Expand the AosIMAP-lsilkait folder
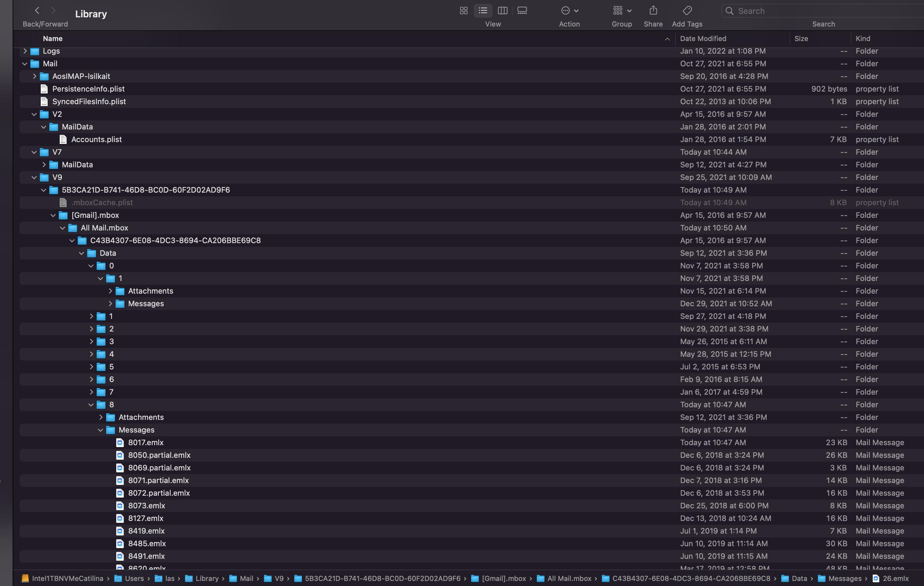Viewport: 924px width, 586px height. click(34, 76)
